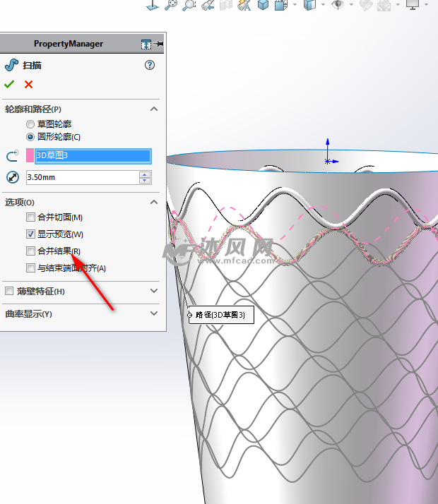The height and width of the screenshot is (504, 438).
Task: Click the Previous View icon
Action: coord(208,5)
